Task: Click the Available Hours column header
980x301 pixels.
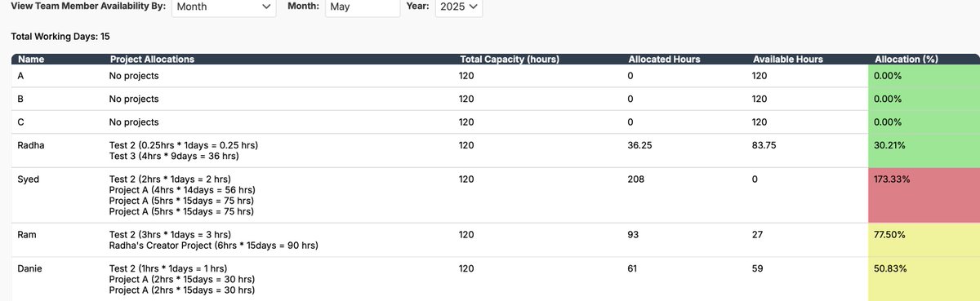Action: click(x=787, y=59)
